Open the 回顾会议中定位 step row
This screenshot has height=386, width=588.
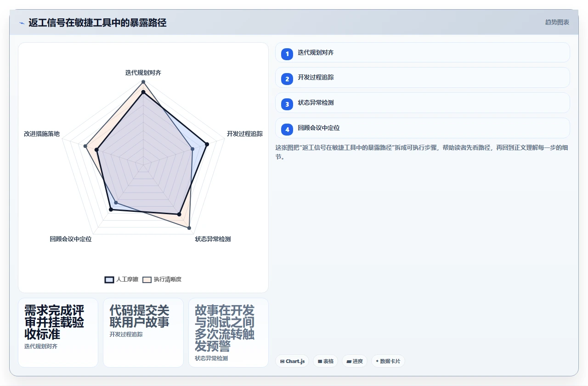423,128
